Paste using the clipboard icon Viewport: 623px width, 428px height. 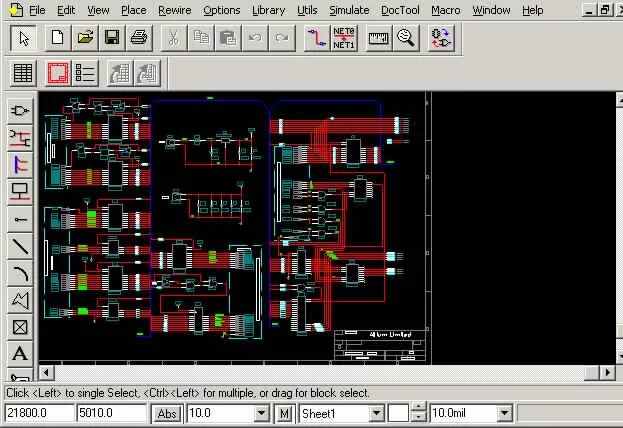tap(228, 38)
